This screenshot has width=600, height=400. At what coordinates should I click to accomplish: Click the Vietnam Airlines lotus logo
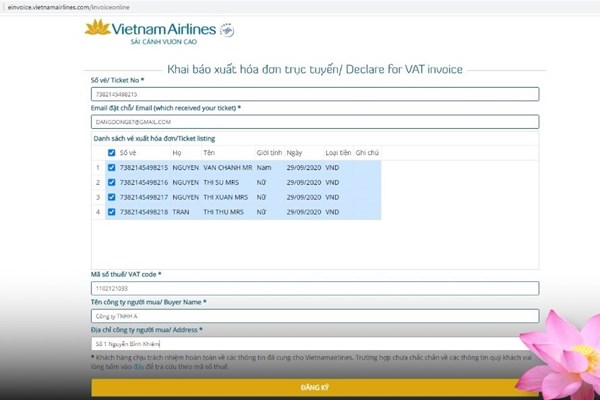(x=98, y=31)
